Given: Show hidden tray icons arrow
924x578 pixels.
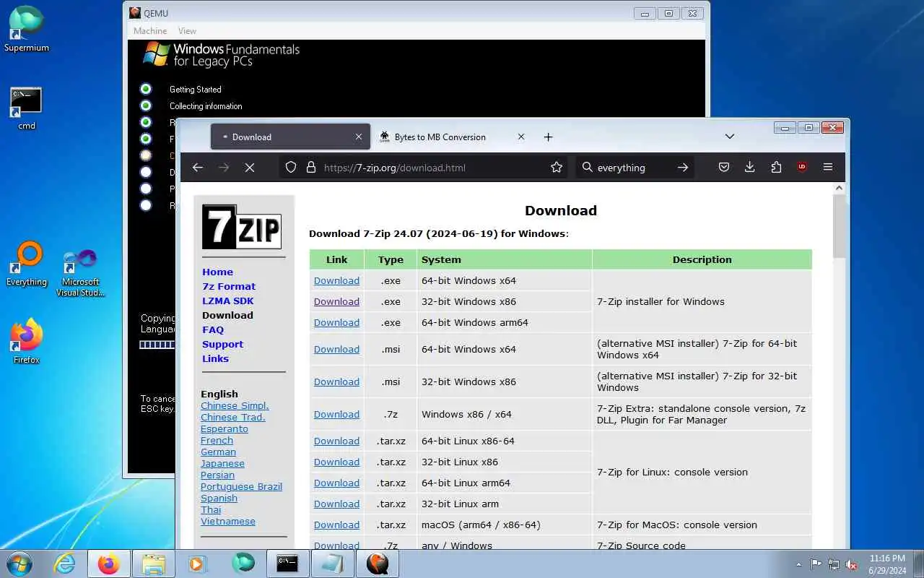Looking at the screenshot, I should tap(798, 564).
